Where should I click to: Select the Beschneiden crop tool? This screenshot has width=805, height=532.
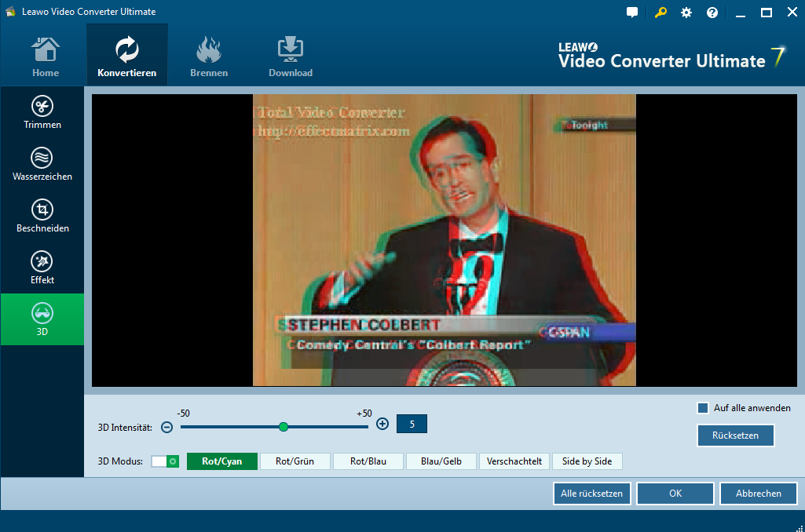[x=42, y=216]
